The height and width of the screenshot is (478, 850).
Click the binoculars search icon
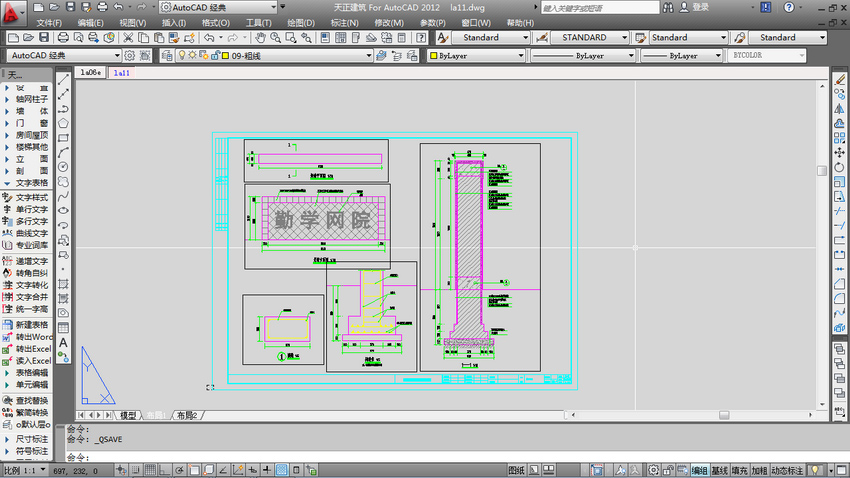[668, 7]
